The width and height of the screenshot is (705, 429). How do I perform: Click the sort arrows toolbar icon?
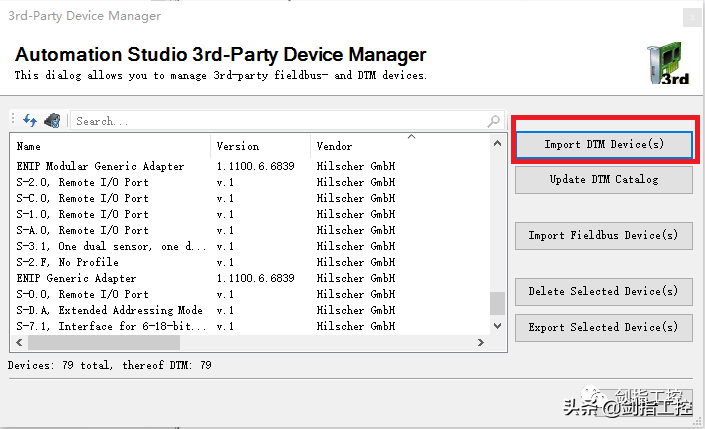point(29,121)
